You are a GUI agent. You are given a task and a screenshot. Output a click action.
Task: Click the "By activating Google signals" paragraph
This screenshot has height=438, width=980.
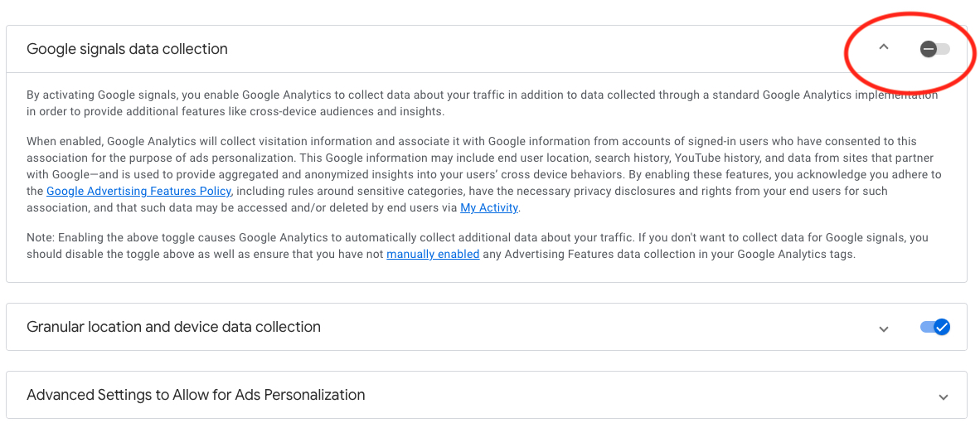(x=482, y=104)
